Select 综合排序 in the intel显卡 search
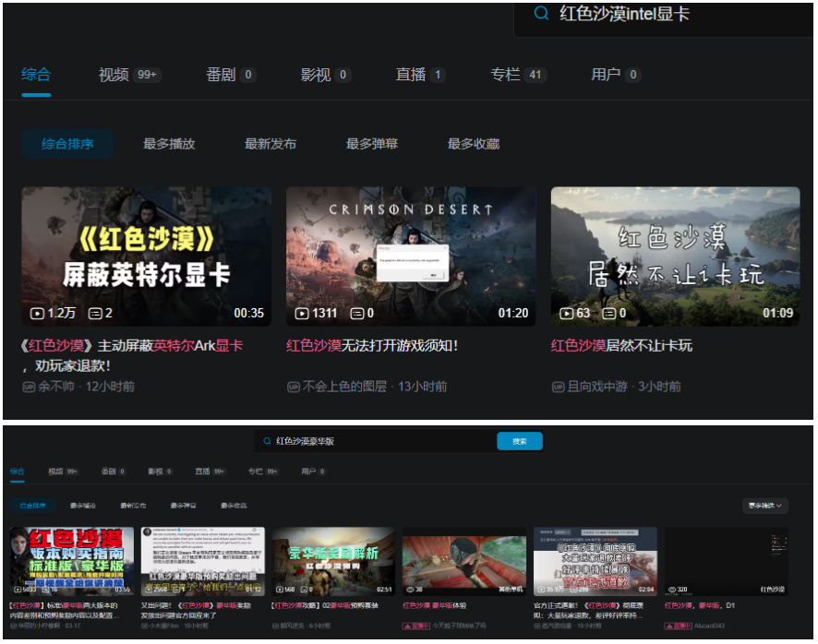Viewport: 818px width, 644px height. [67, 144]
